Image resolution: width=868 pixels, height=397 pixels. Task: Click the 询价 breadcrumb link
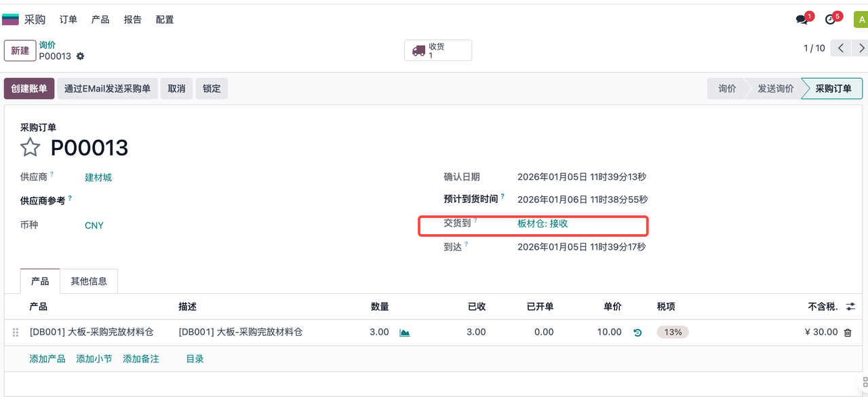pos(47,45)
